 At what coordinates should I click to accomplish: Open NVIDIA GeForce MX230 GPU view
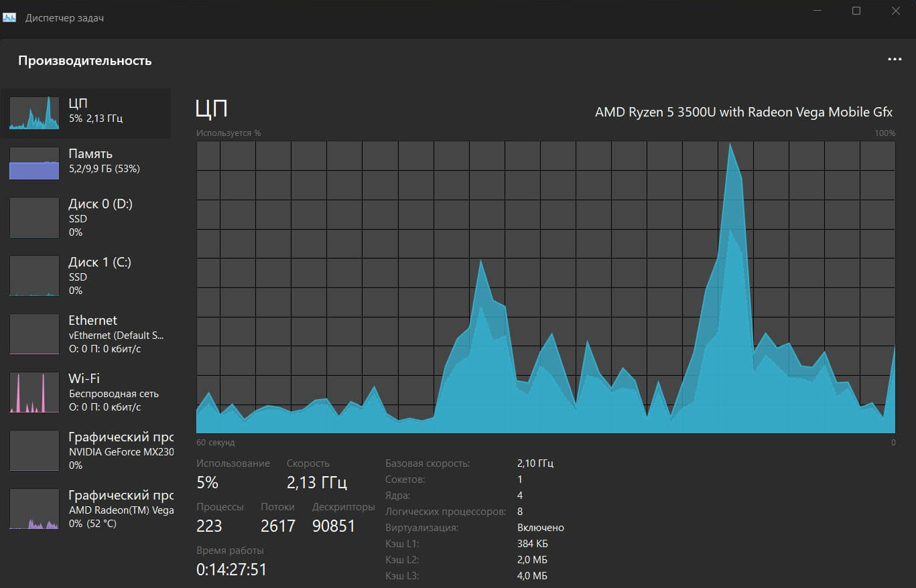[x=121, y=451]
